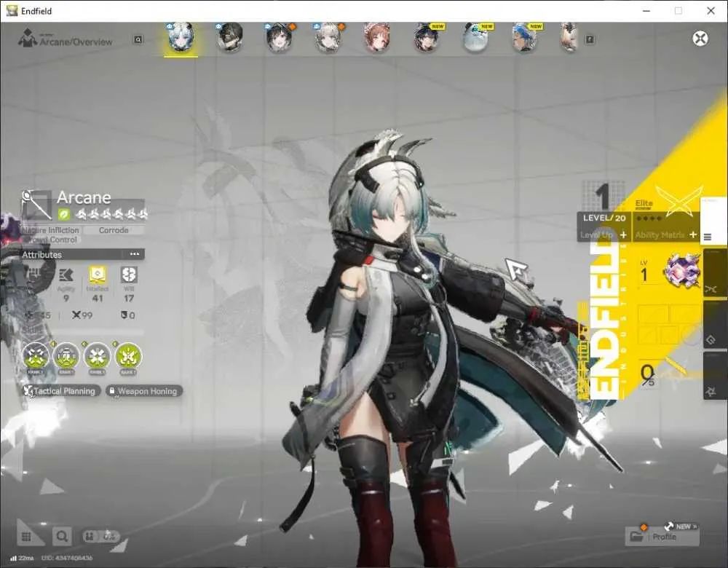Click the Corrode tag
728x568 pixels.
click(114, 230)
